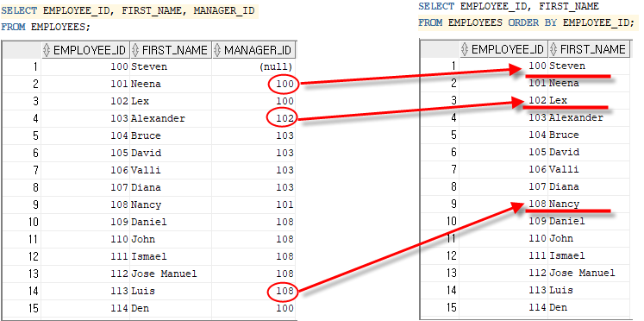Click sort icon beside MANAGER_ID header
Screen dimensions: 644x321
(218, 51)
